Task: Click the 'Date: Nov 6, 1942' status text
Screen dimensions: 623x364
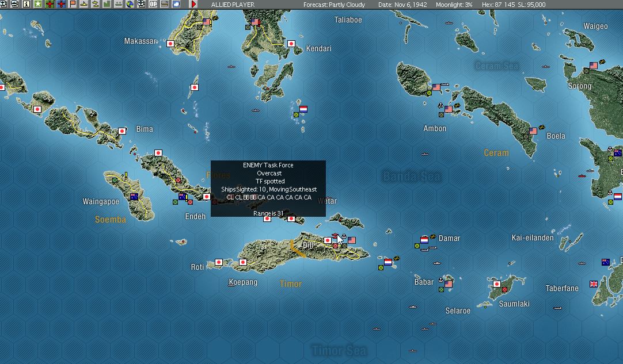Action: 402,5
